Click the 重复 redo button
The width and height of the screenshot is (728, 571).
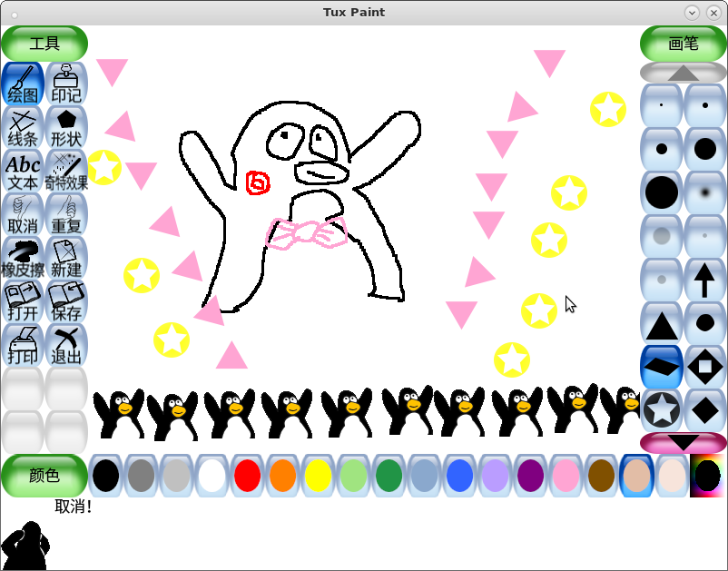[66, 214]
